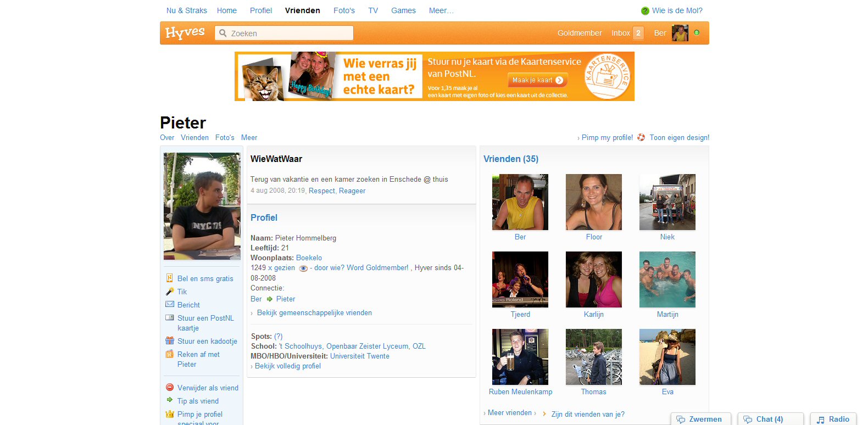The height and width of the screenshot is (425, 868).
Task: Click the Bel en sms gratis phone icon
Action: pyautogui.click(x=170, y=278)
